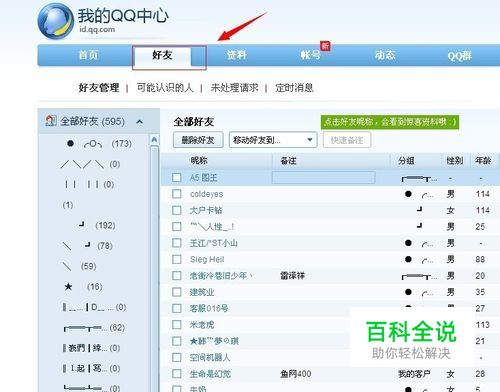Open friend nickname 建筑业
The height and width of the screenshot is (392, 500).
coord(202,292)
